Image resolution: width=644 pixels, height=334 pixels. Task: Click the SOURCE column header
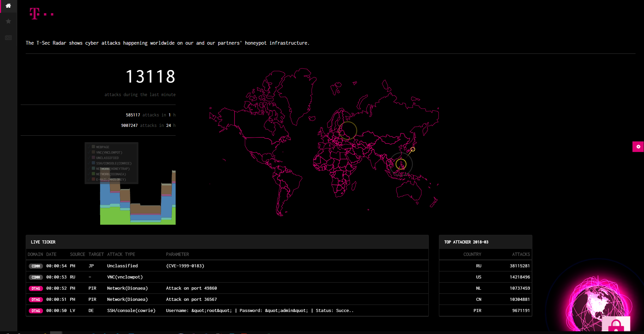[x=77, y=254]
